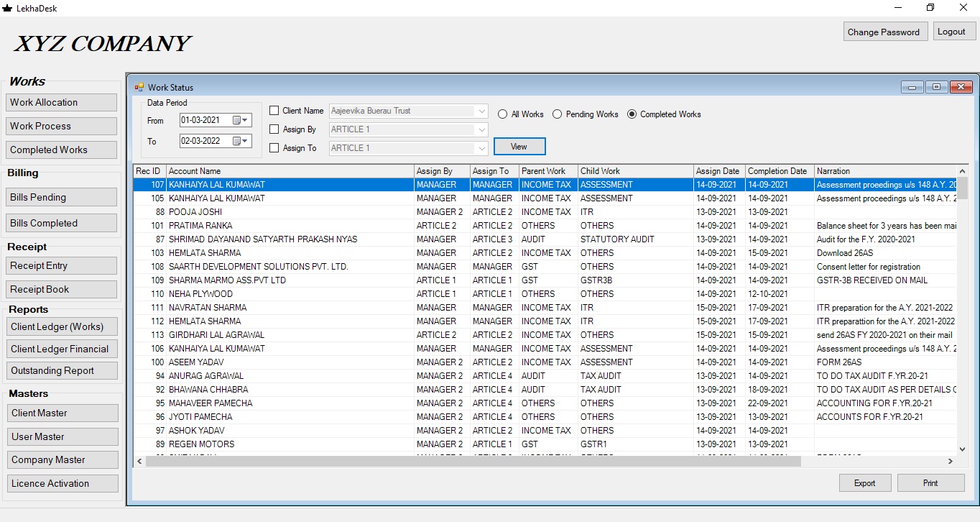The width and height of the screenshot is (980, 522).
Task: Select the POOJA JOSHI row
Action: (545, 212)
